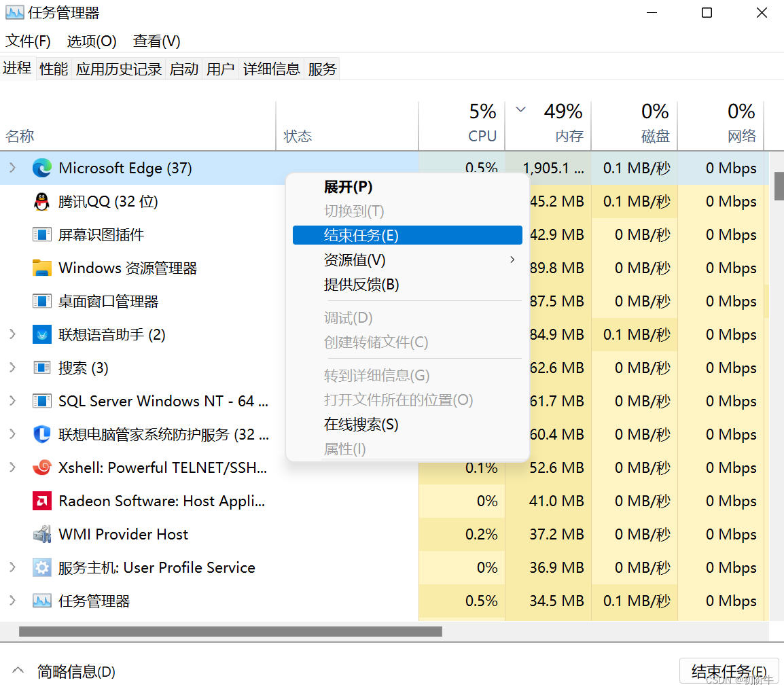This screenshot has height=691, width=784.
Task: Expand the Microsoft Edge process group
Action: pos(13,168)
